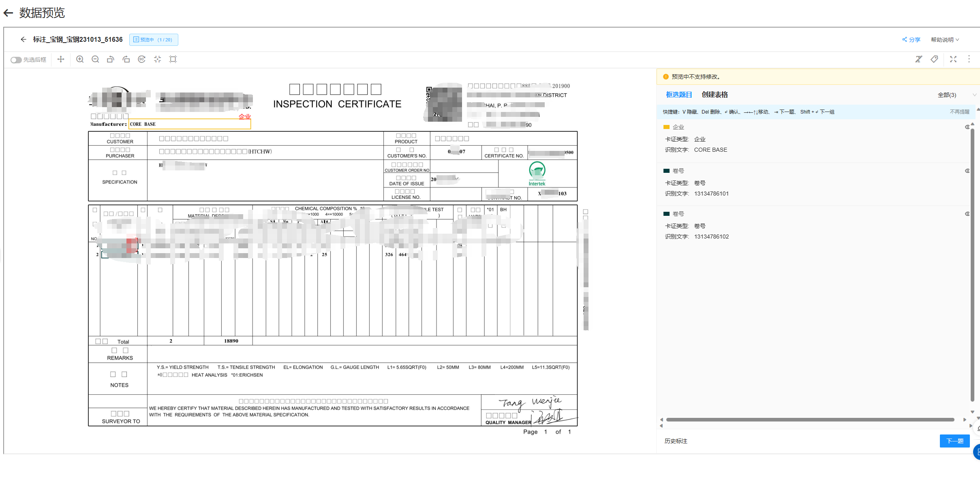Viewport: 980px width, 486px height.
Task: Open the 全部(3) filter dropdown
Action: coord(956,95)
